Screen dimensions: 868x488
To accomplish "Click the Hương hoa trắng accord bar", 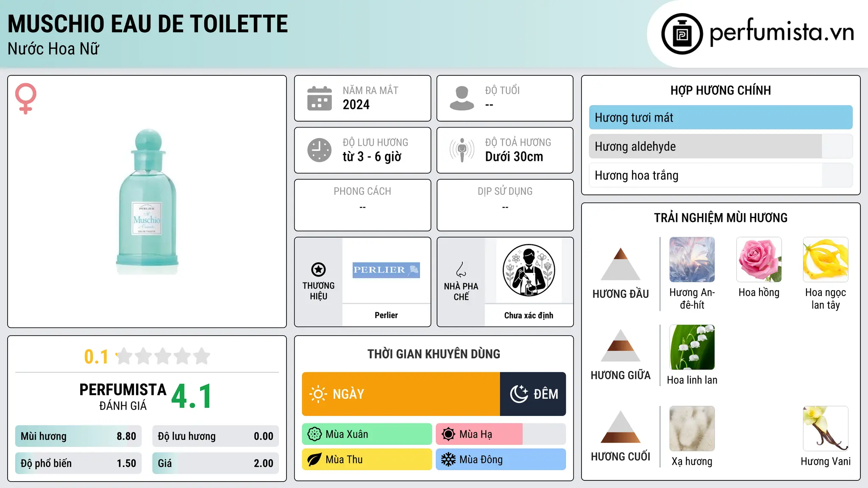I will [721, 175].
